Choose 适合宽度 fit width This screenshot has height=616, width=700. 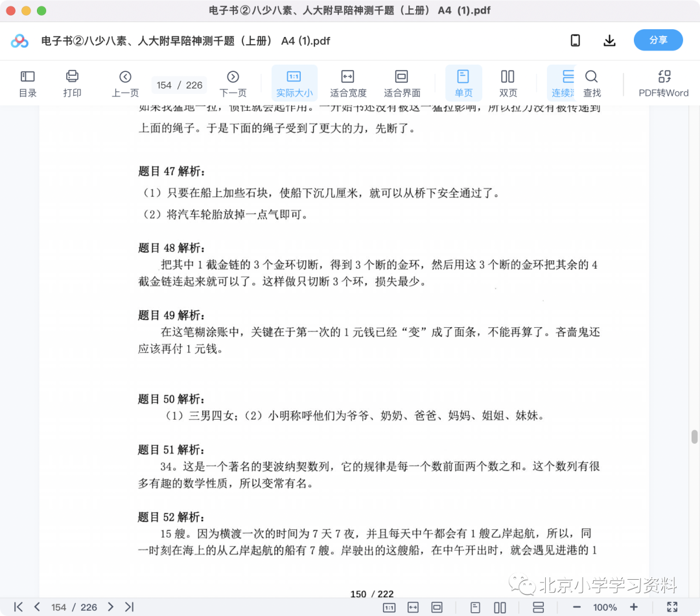click(x=348, y=84)
